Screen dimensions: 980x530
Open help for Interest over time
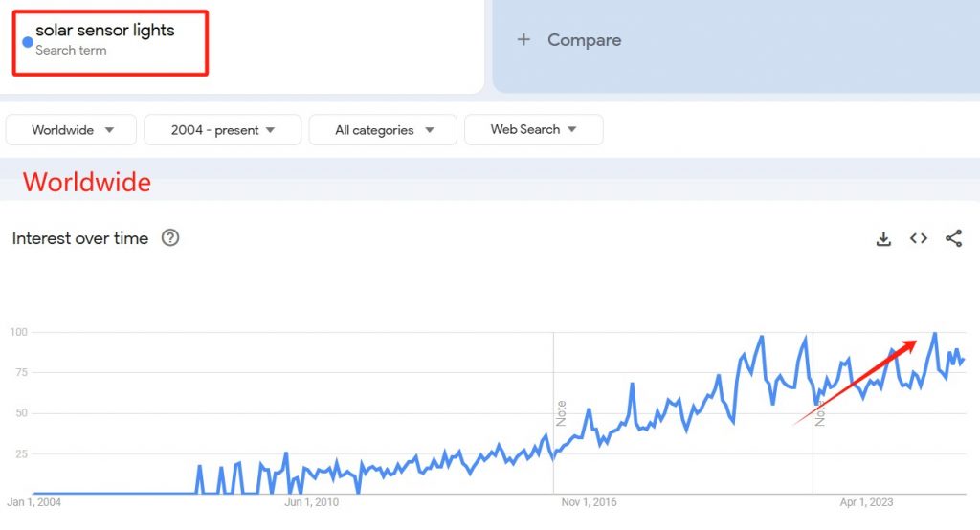(x=170, y=237)
